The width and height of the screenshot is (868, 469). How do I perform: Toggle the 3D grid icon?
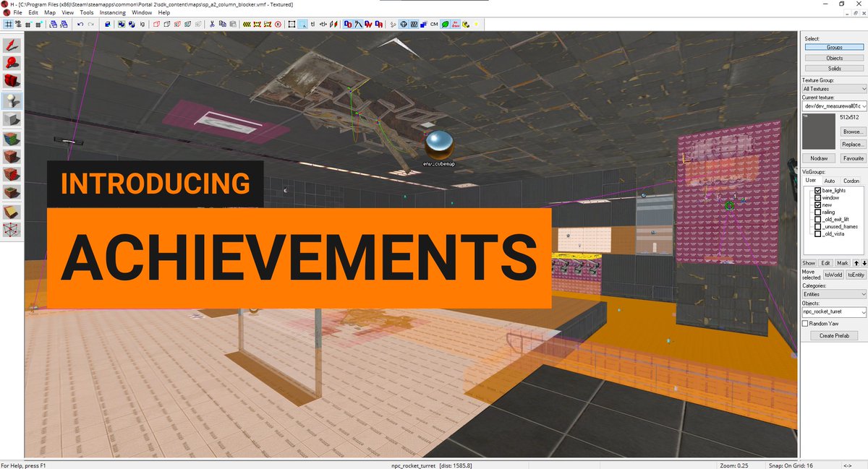point(18,24)
